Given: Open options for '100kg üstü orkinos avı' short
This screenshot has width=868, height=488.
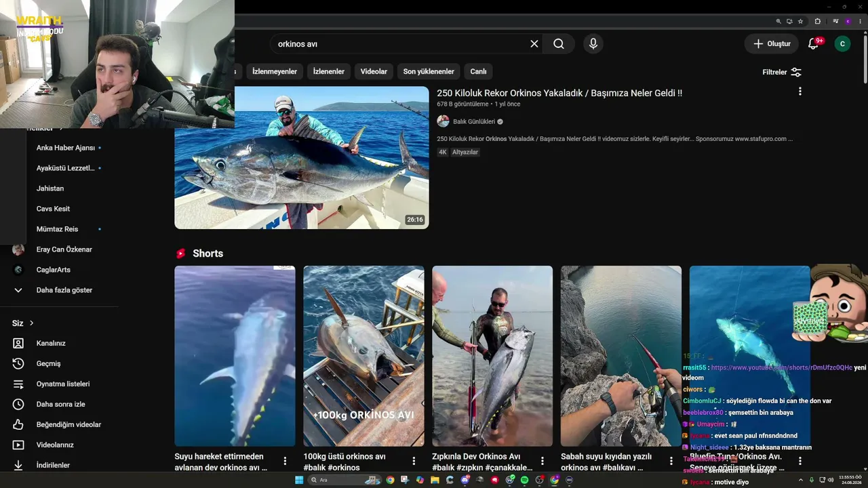Looking at the screenshot, I should tap(414, 461).
